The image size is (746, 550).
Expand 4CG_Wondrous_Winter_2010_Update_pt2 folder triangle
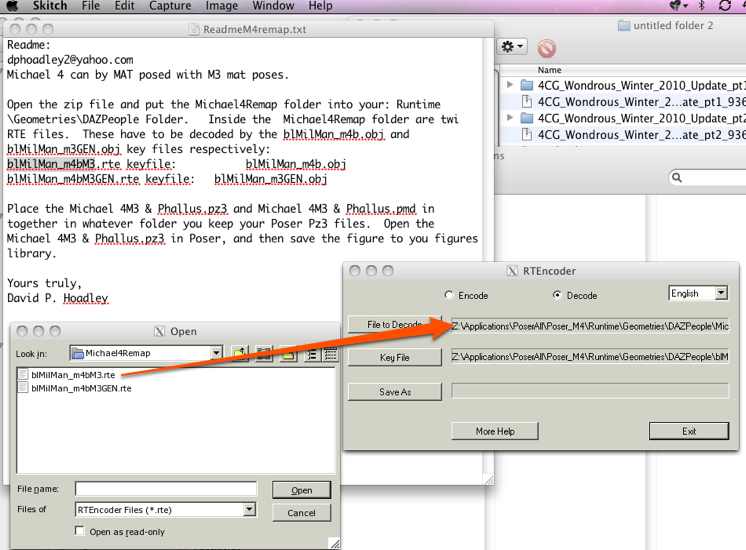[x=510, y=117]
